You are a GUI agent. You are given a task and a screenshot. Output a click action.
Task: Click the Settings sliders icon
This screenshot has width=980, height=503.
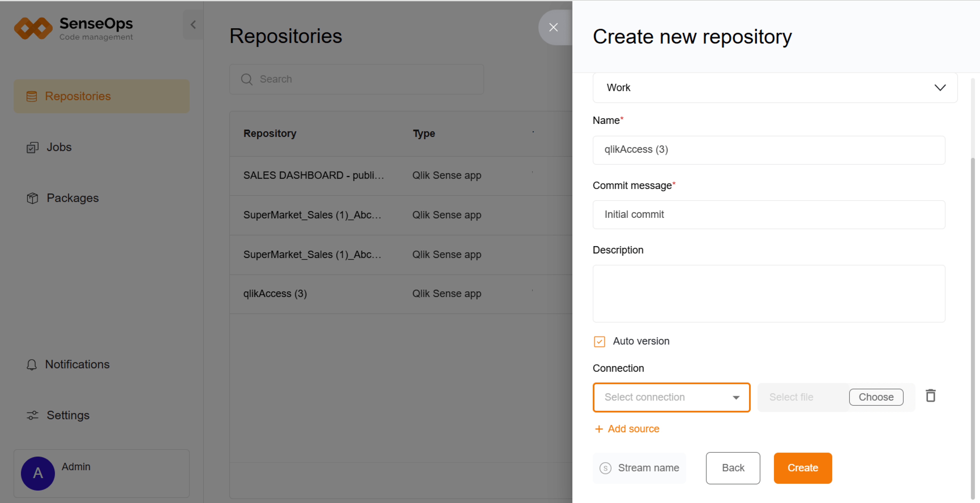click(32, 415)
